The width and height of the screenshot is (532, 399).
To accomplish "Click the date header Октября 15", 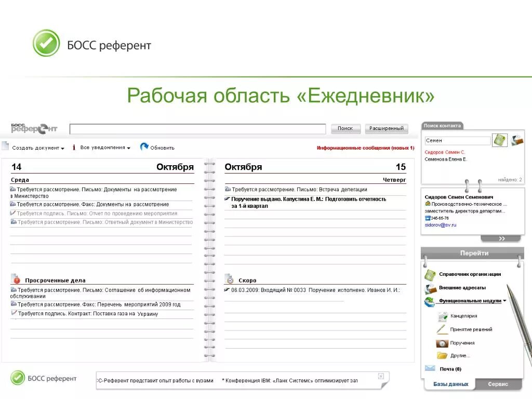I will 315,167.
